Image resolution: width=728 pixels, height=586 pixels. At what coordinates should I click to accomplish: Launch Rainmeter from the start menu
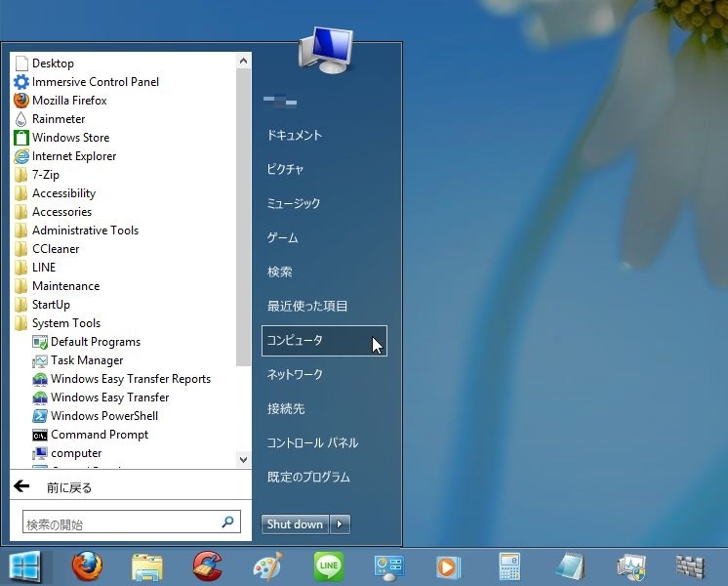(x=49, y=119)
